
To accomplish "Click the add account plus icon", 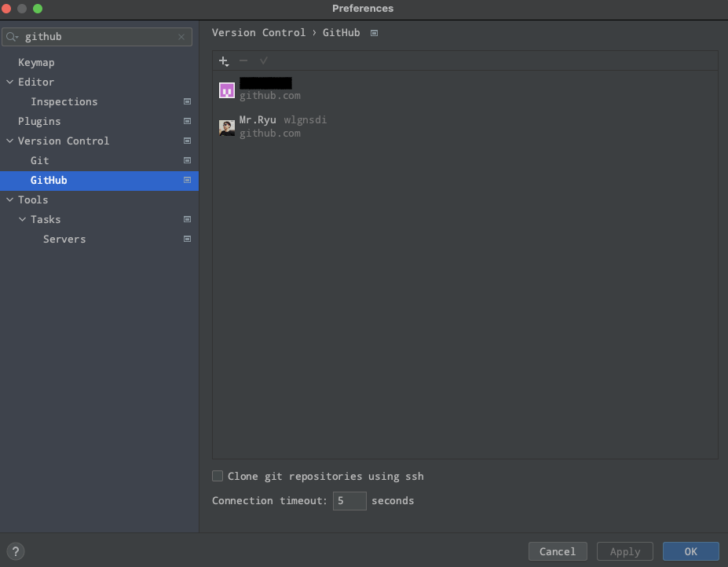I will point(224,60).
